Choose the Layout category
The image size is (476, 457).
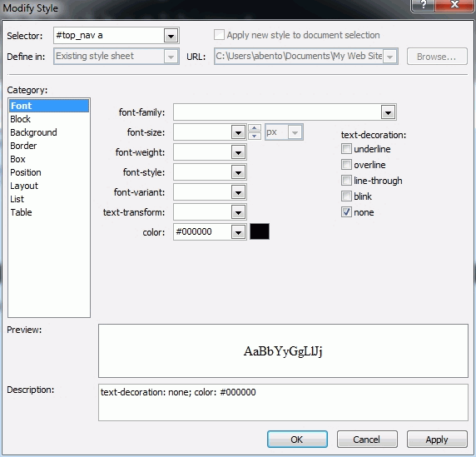tap(24, 186)
